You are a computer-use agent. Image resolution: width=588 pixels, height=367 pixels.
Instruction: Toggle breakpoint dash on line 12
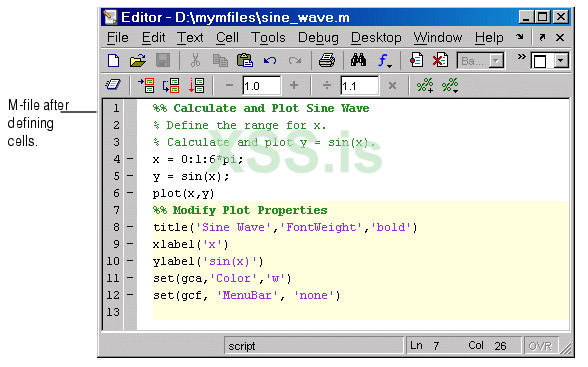130,295
